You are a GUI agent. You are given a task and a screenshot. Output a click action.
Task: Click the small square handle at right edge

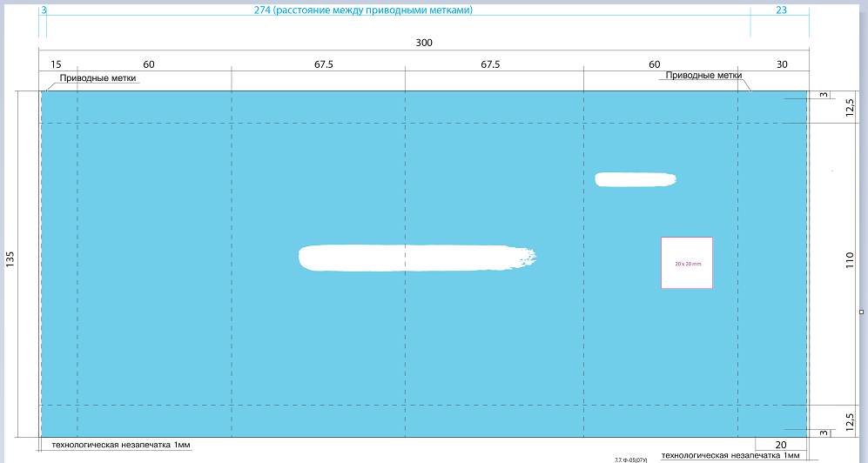[x=862, y=311]
